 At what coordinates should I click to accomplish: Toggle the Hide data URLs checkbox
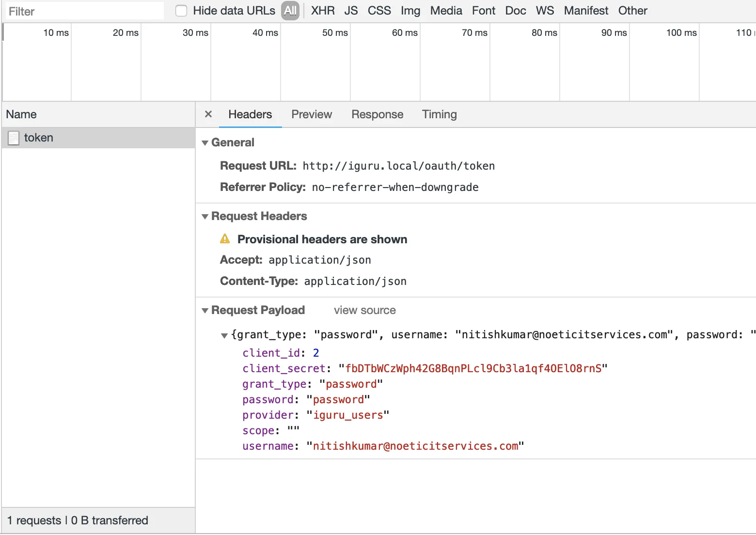[x=181, y=11]
